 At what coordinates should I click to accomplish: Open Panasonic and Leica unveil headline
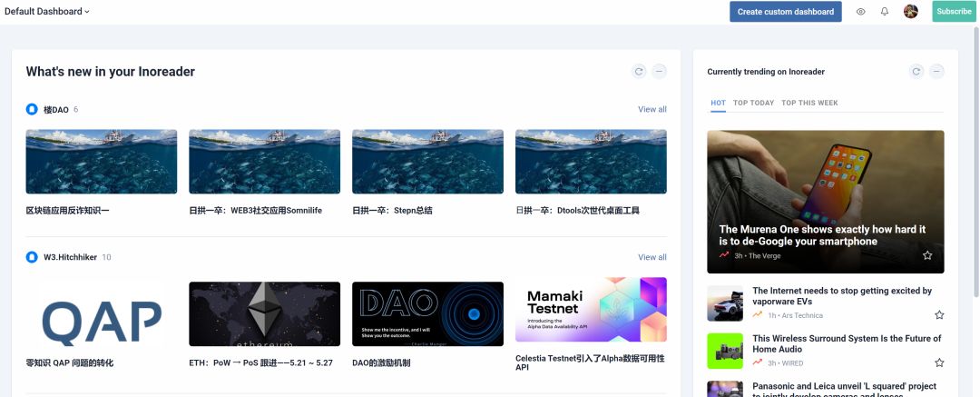click(x=845, y=390)
